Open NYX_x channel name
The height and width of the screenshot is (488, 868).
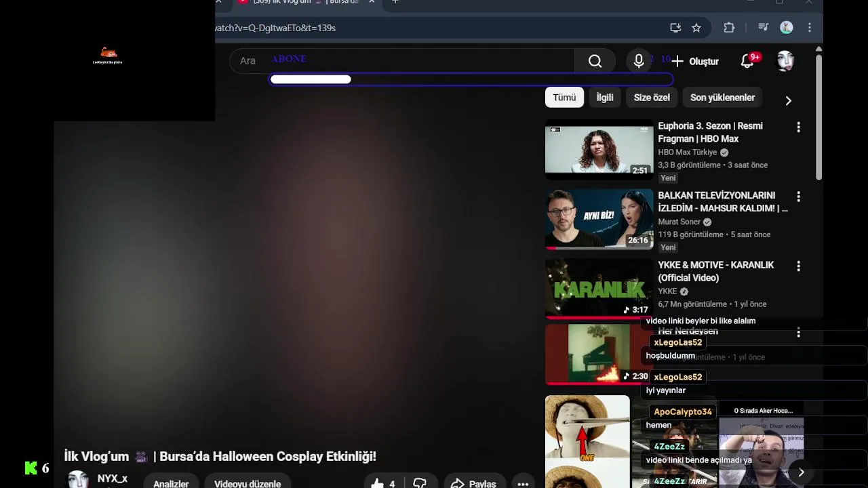pos(113,479)
